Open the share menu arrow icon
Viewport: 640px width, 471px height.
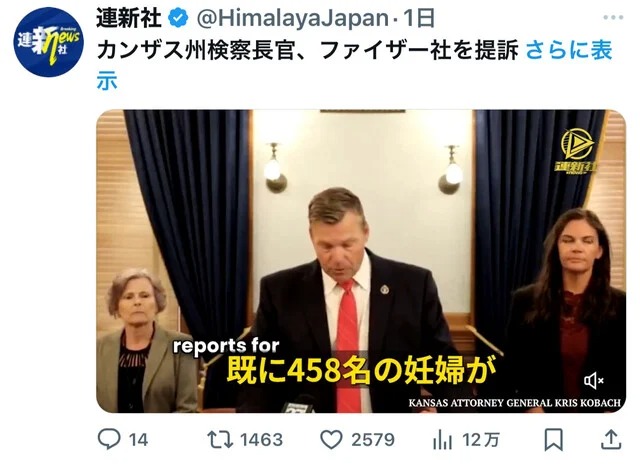point(611,440)
